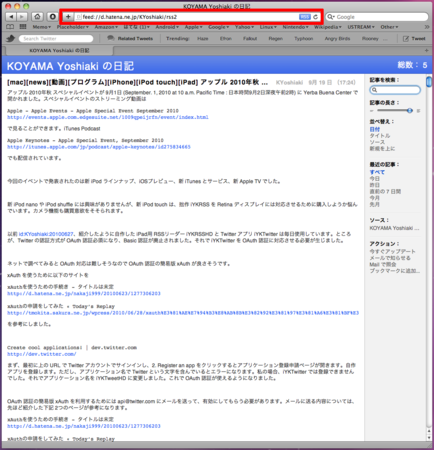Filter articles to 先月
434x450 pixels.
pyautogui.click(x=375, y=204)
